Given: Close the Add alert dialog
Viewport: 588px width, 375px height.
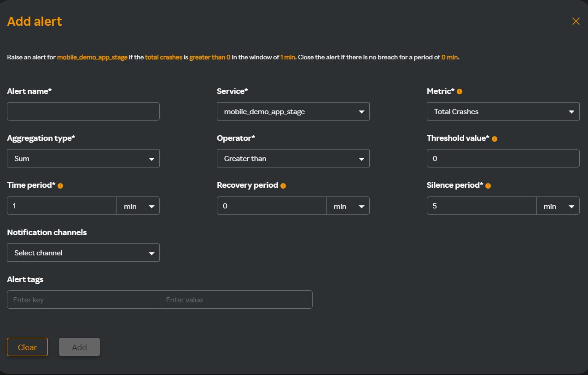Looking at the screenshot, I should 576,21.
